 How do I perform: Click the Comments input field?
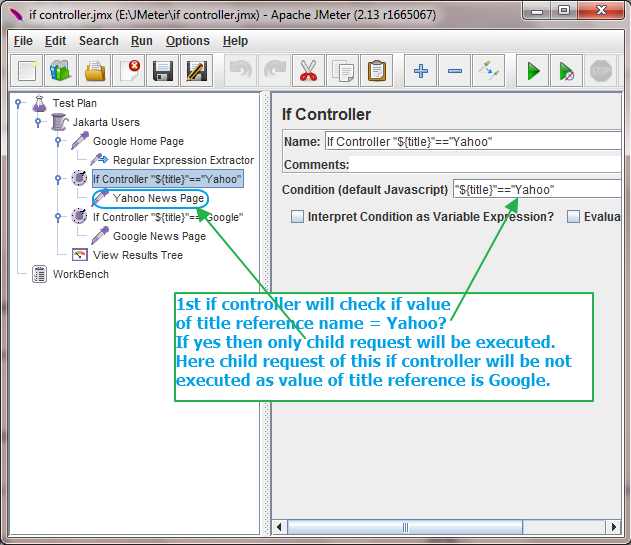coord(485,164)
